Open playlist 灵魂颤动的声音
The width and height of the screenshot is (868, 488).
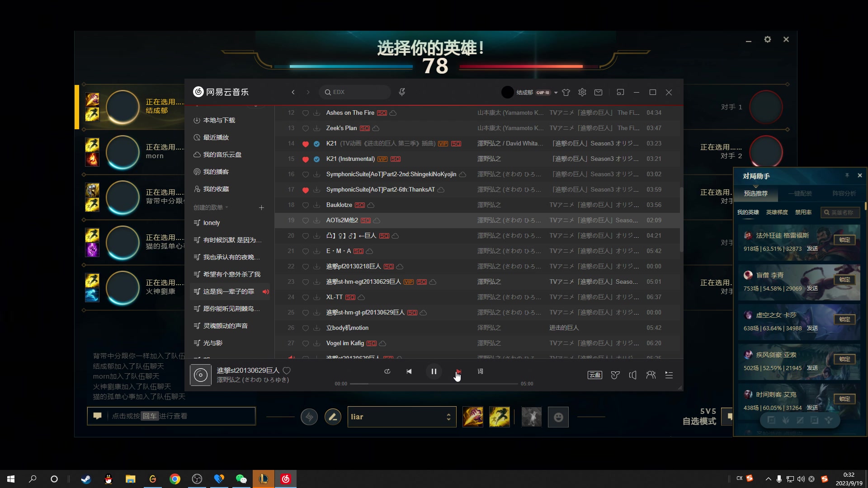(230, 326)
